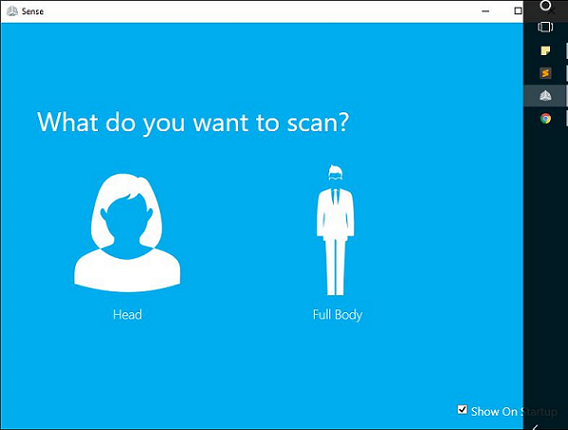Minimize the Sense window
Viewport: 568px width, 430px height.
point(485,11)
